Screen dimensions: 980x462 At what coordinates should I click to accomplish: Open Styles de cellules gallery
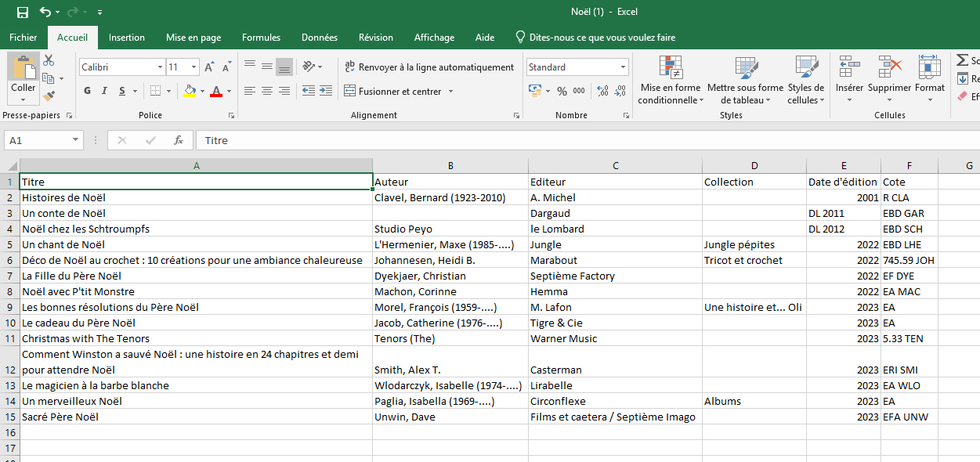[806, 81]
